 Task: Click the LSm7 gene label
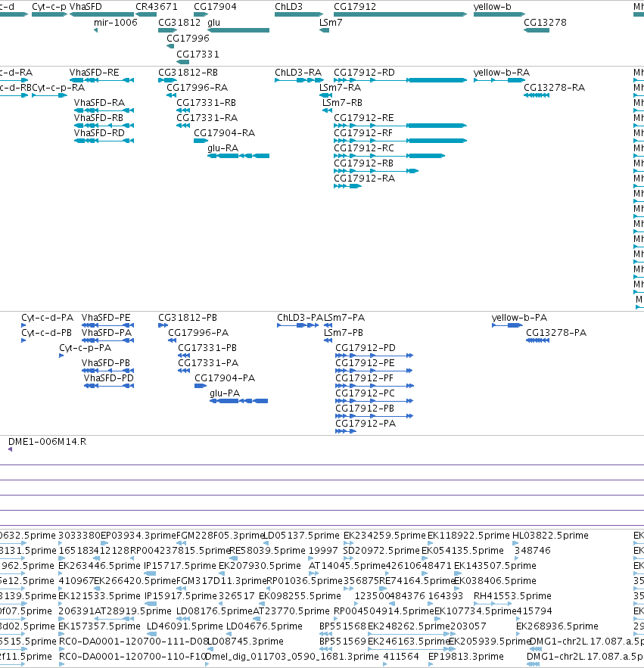point(331,23)
